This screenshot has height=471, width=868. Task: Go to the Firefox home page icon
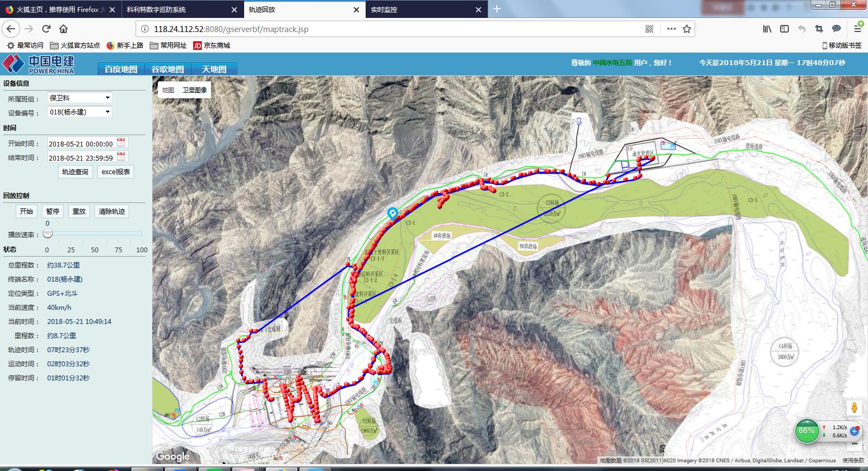click(x=63, y=29)
